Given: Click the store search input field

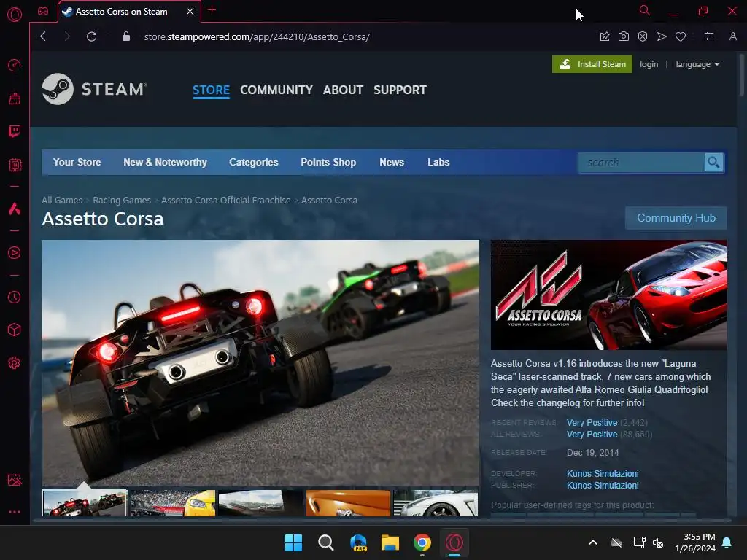Looking at the screenshot, I should pyautogui.click(x=641, y=163).
